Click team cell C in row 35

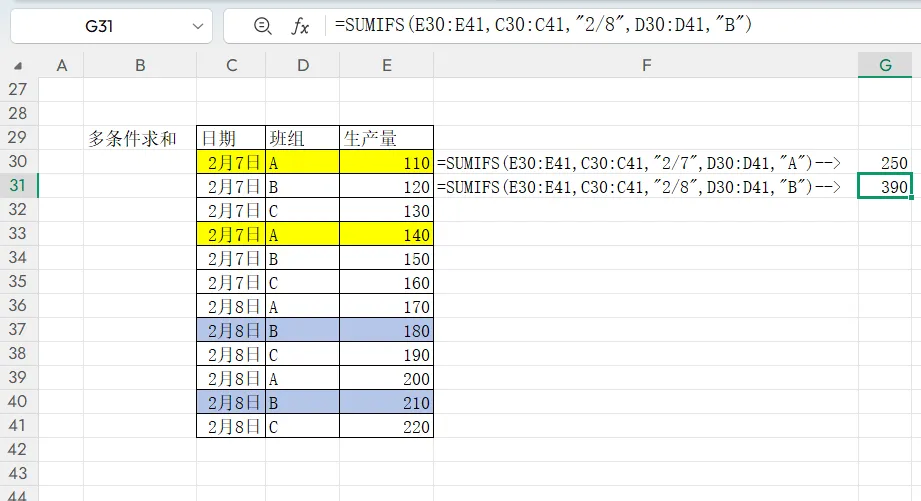point(302,283)
